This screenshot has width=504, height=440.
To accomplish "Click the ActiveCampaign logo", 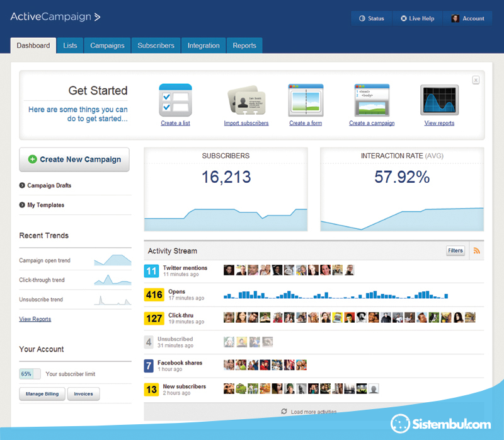I will 55,17.
